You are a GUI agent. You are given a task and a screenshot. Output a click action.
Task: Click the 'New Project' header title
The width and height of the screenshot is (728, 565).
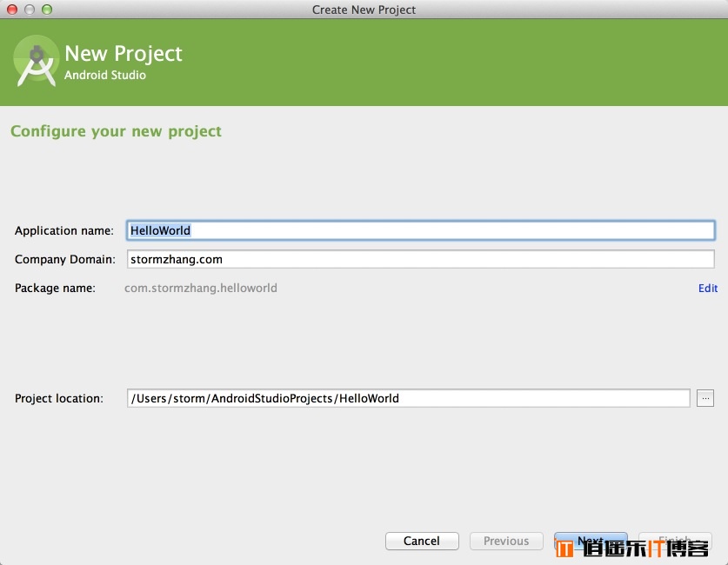124,53
